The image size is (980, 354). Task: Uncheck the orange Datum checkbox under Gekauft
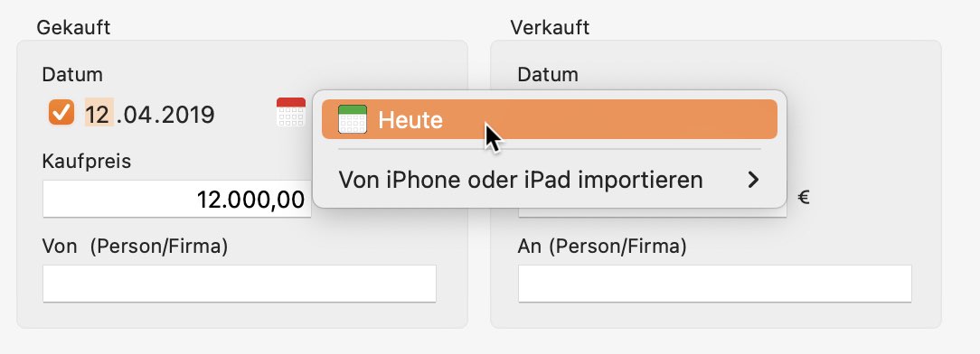coord(61,112)
